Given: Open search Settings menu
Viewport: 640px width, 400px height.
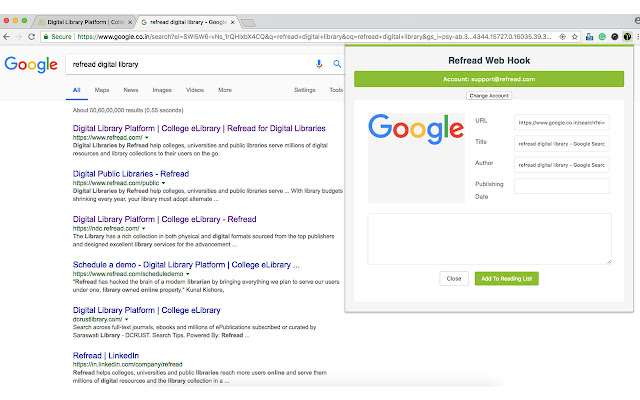Looking at the screenshot, I should [x=304, y=90].
